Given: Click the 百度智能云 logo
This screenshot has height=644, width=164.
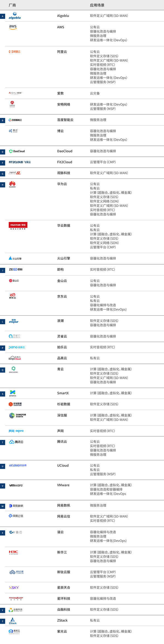Looking at the screenshot, I should point(15,120).
